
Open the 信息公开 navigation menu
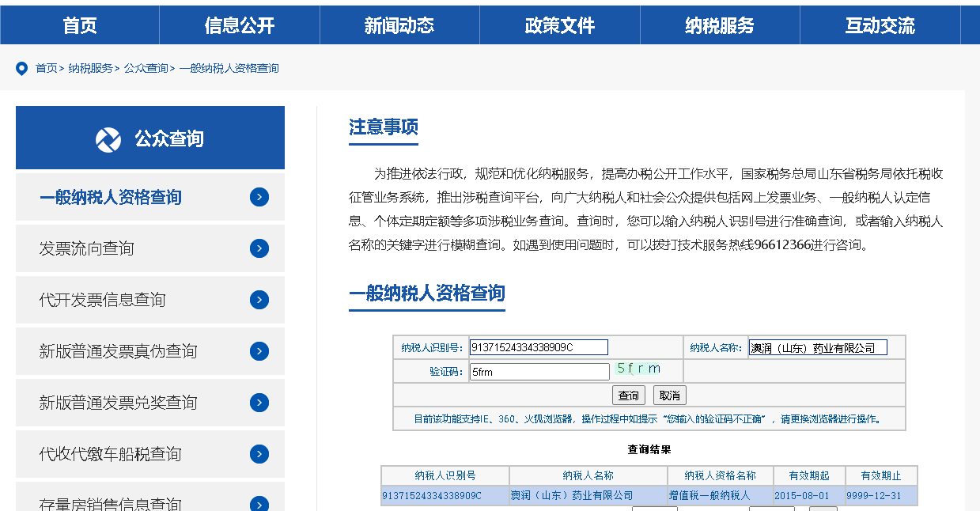239,25
